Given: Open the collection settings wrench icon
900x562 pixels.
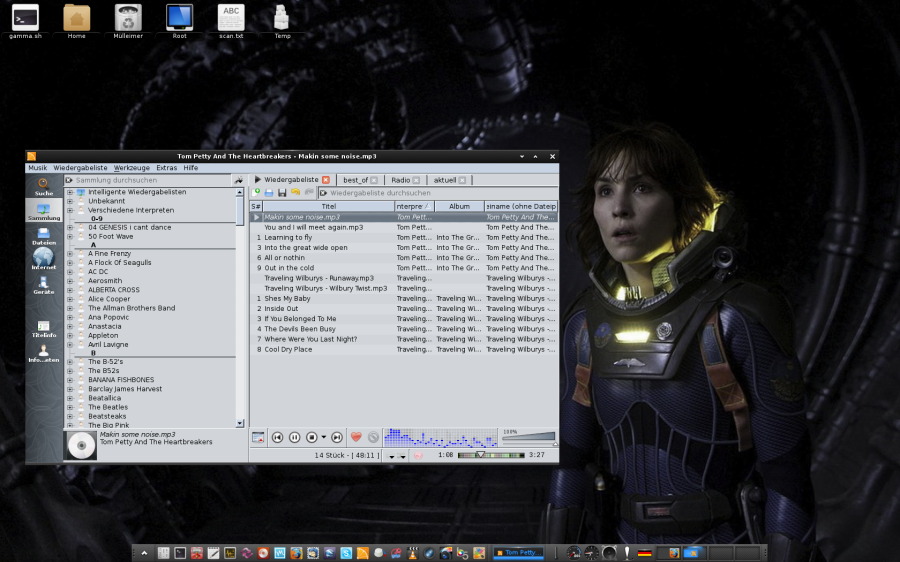Looking at the screenshot, I should (x=239, y=180).
